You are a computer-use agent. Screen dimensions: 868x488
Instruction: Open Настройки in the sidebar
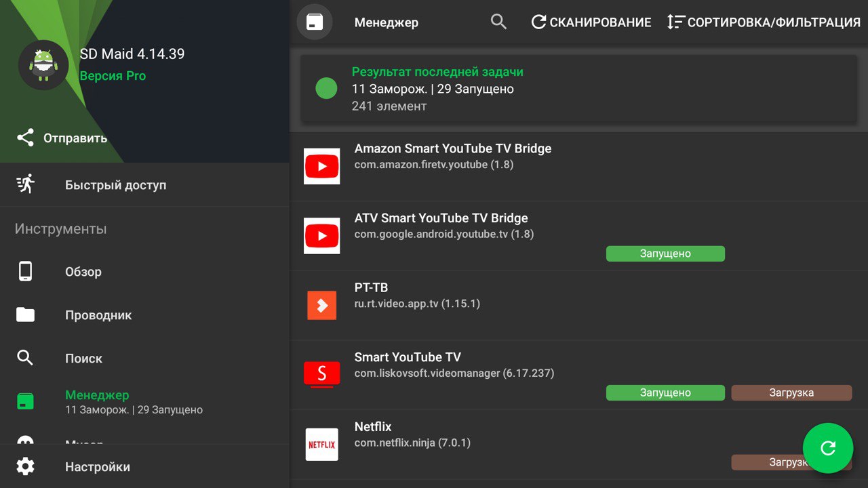[144, 466]
